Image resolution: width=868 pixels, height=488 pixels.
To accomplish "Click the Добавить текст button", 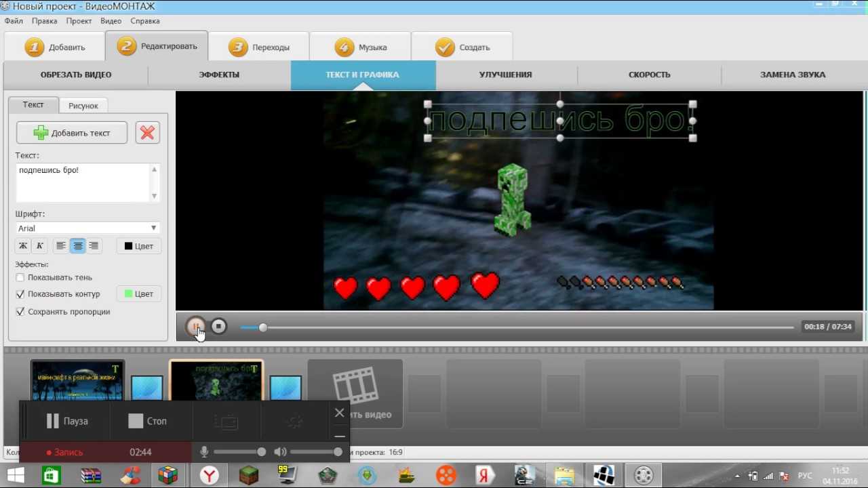I will tap(72, 133).
